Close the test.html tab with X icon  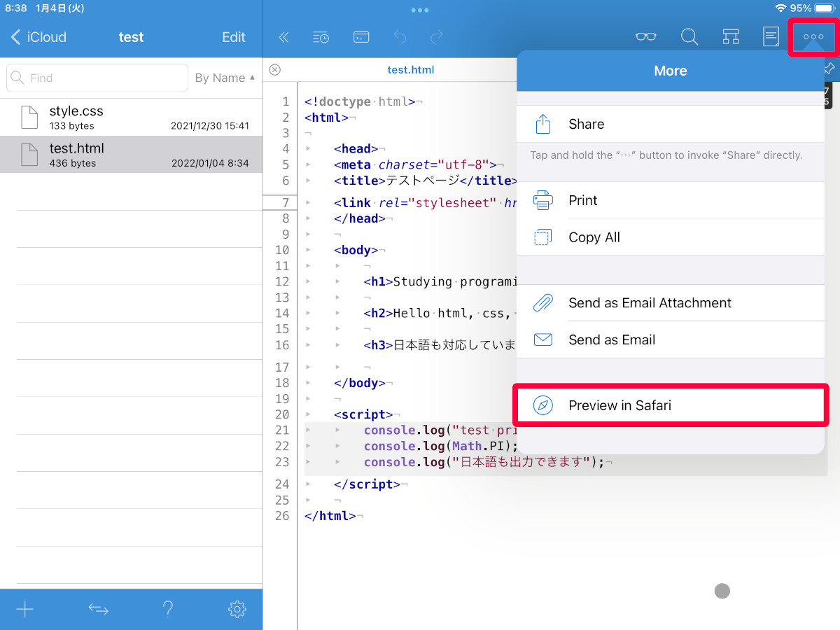click(275, 69)
